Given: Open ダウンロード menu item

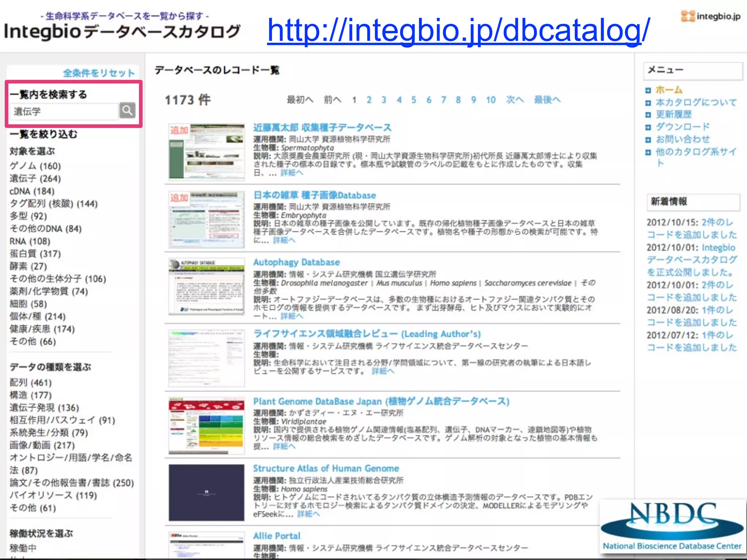Looking at the screenshot, I should point(683,127).
